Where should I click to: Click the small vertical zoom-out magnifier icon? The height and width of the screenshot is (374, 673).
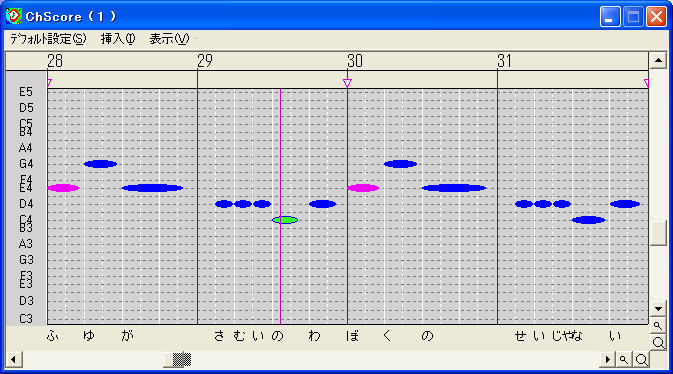click(658, 326)
